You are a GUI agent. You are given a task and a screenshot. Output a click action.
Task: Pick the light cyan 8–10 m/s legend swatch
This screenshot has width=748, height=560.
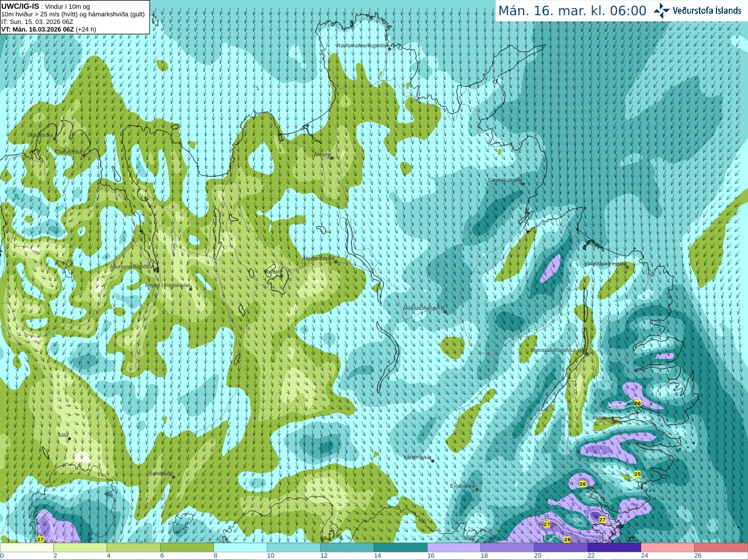point(240,548)
